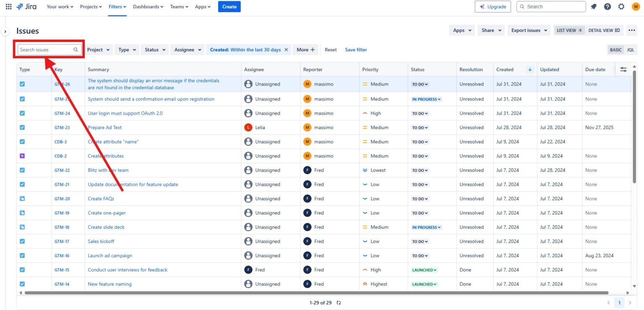Open the column configuration icon
This screenshot has height=310, width=644.
[x=623, y=69]
